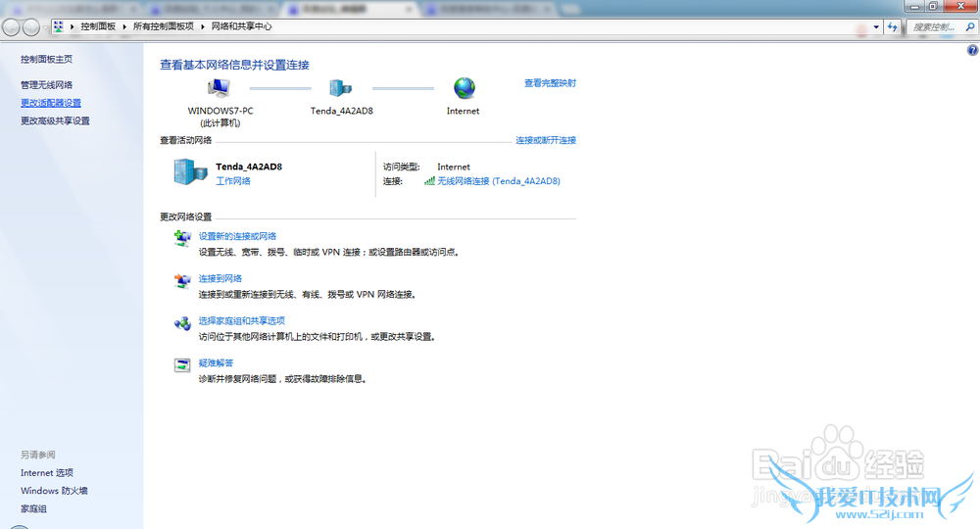Click the address bar refresh button
The height and width of the screenshot is (529, 980).
pyautogui.click(x=893, y=26)
